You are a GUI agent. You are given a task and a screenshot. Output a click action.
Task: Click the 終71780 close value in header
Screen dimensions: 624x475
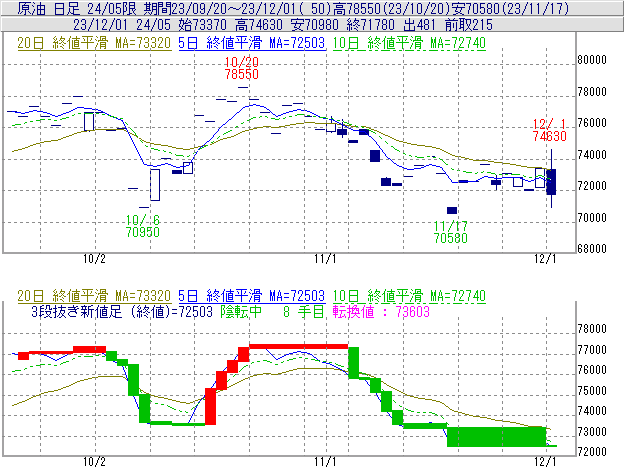pyautogui.click(x=370, y=25)
